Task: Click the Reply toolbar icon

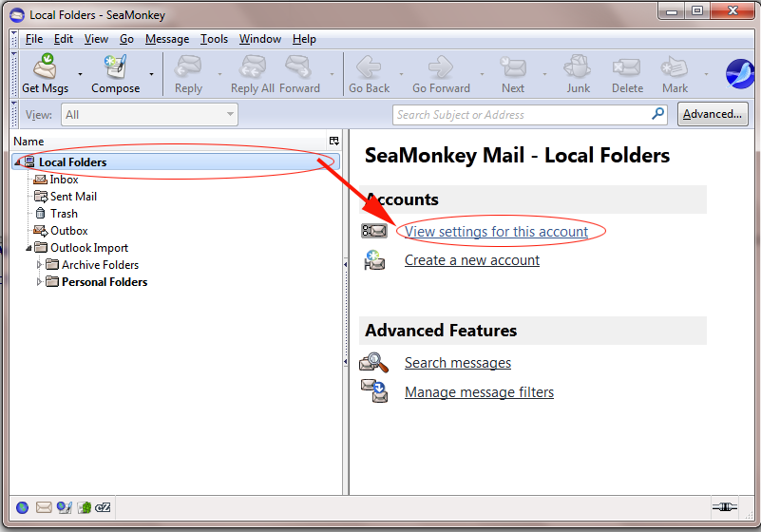Action: 188,66
